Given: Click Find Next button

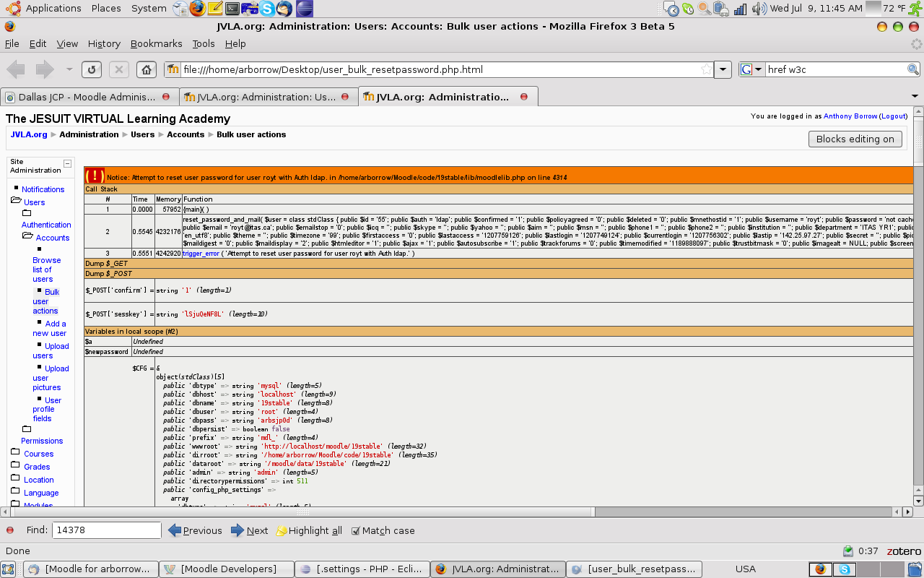Looking at the screenshot, I should [250, 530].
